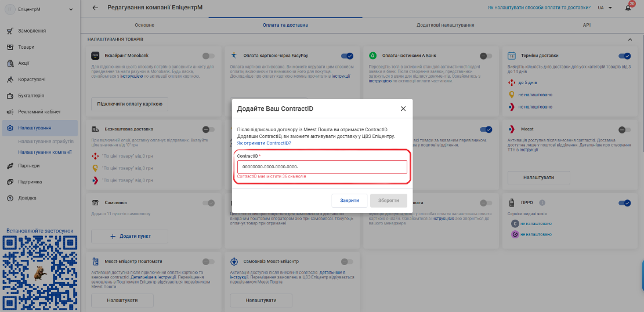Switch to the API tab
The height and width of the screenshot is (312, 644).
tap(587, 25)
